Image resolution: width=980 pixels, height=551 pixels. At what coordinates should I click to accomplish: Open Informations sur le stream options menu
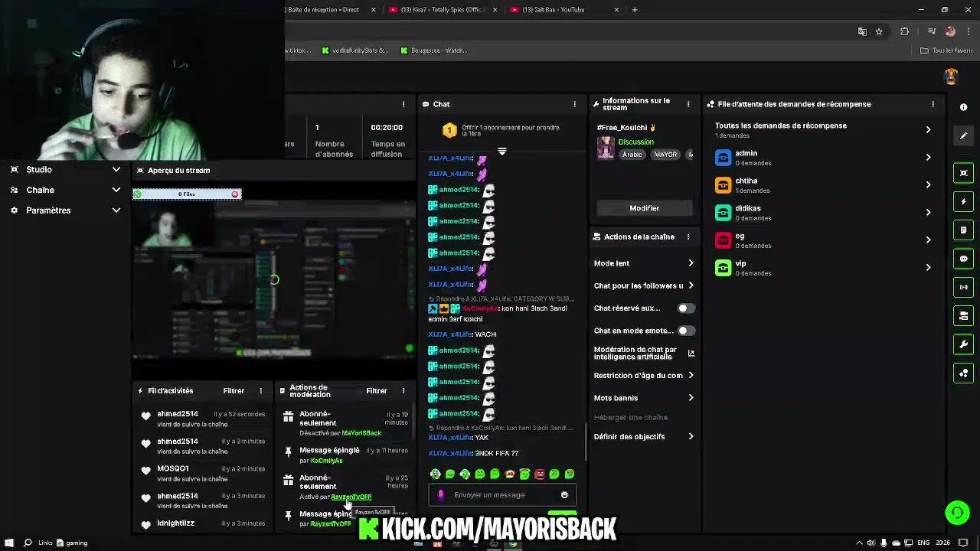click(x=688, y=104)
